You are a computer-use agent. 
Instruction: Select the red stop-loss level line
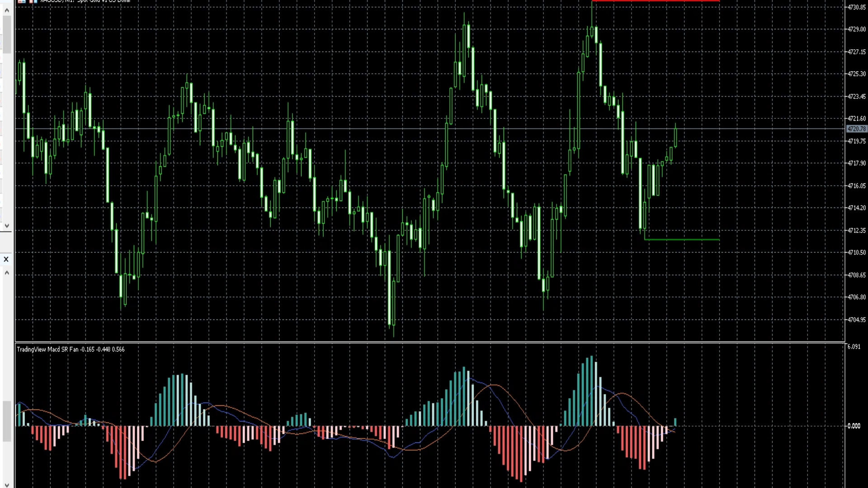pos(656,1)
